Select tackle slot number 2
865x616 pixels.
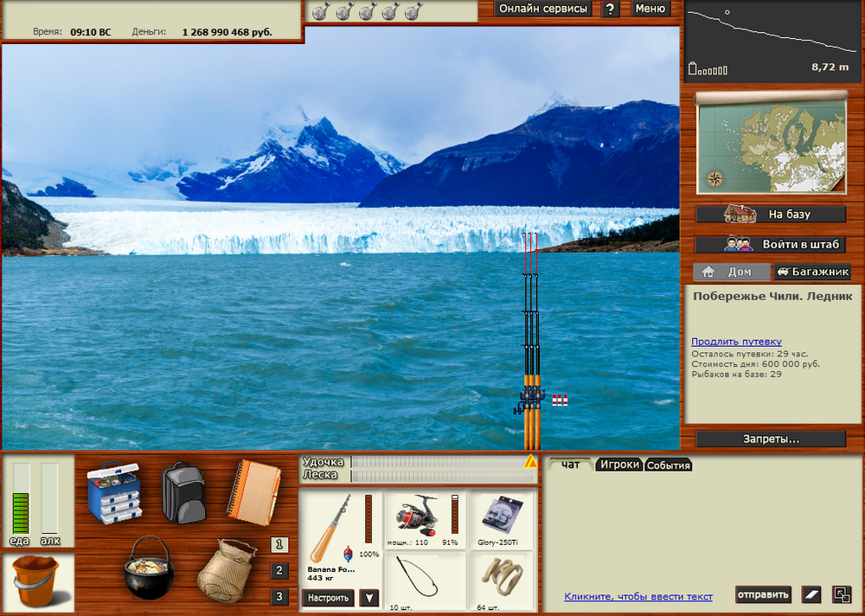coord(279,571)
